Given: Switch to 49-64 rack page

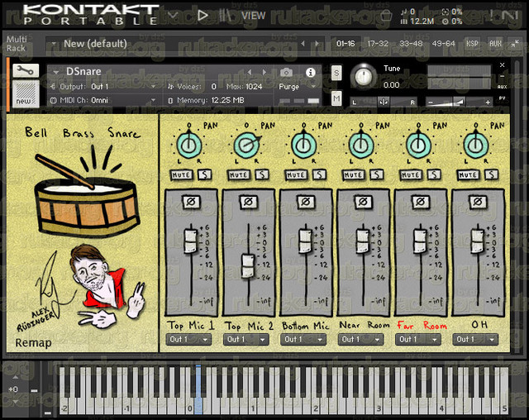Looking at the screenshot, I should 443,44.
